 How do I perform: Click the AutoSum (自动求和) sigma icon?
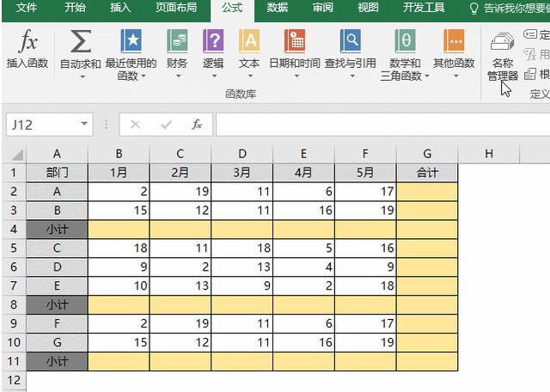click(81, 41)
